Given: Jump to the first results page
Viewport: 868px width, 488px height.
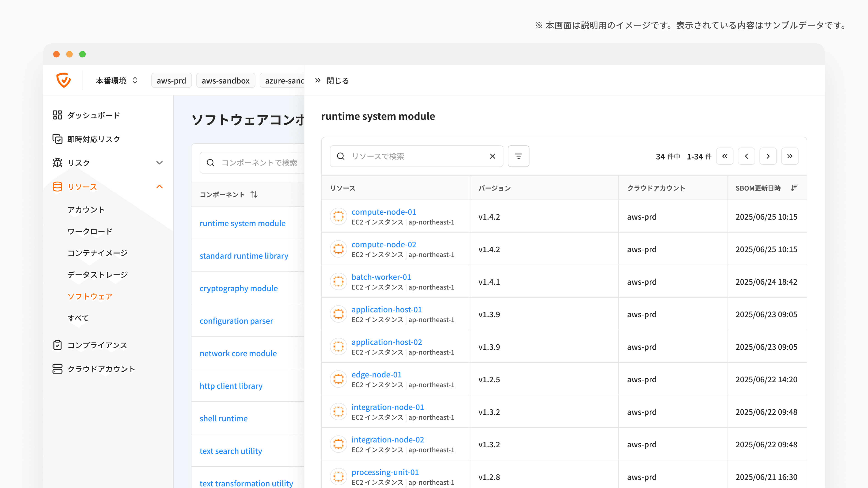Looking at the screenshot, I should pyautogui.click(x=724, y=156).
